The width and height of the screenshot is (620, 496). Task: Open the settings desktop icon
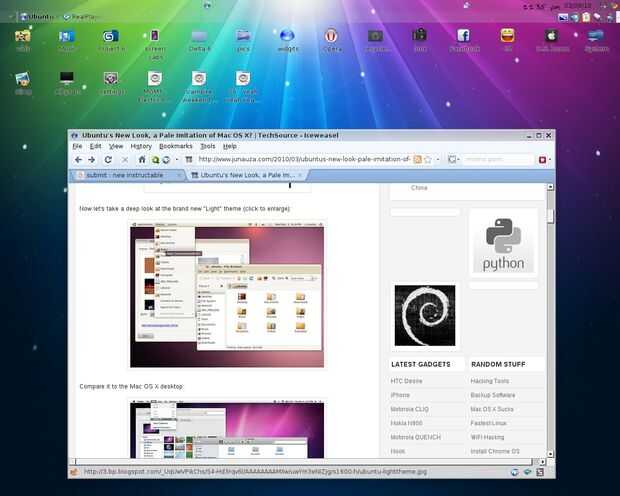click(x=111, y=79)
